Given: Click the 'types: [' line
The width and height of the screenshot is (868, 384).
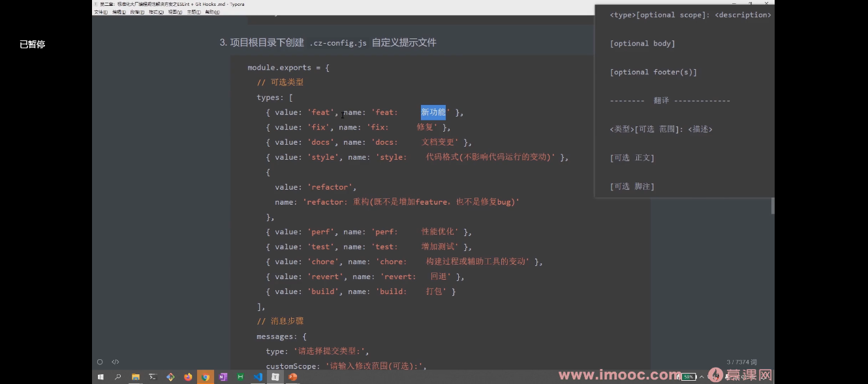Looking at the screenshot, I should 275,97.
